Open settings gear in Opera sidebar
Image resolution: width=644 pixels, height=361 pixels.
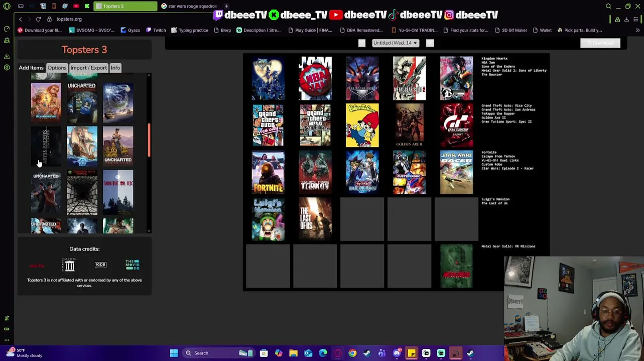click(7, 67)
